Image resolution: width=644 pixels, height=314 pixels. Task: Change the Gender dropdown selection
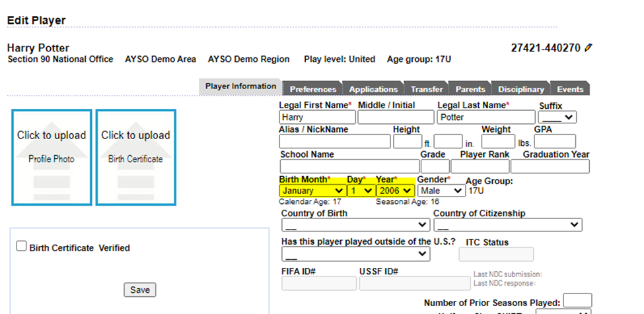point(441,191)
